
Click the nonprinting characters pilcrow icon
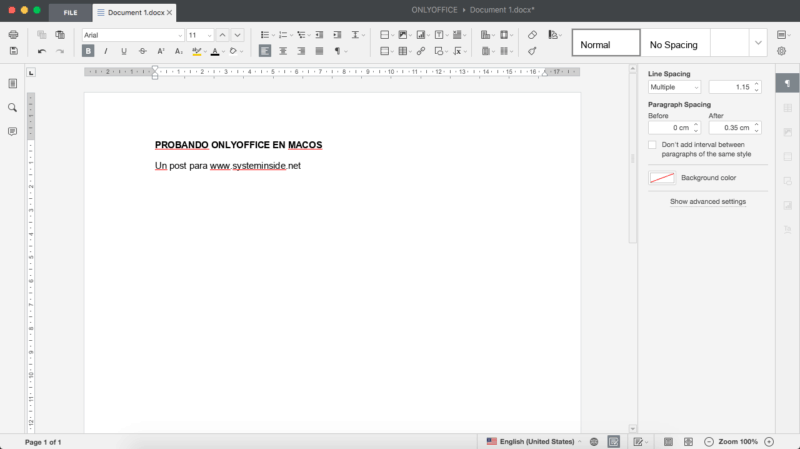[337, 51]
